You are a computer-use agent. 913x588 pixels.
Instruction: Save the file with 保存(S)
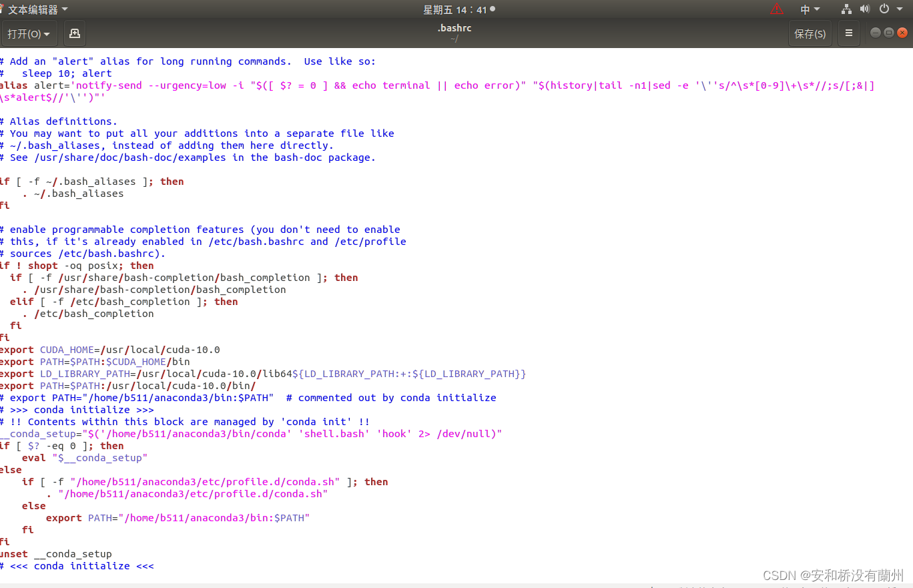click(810, 33)
